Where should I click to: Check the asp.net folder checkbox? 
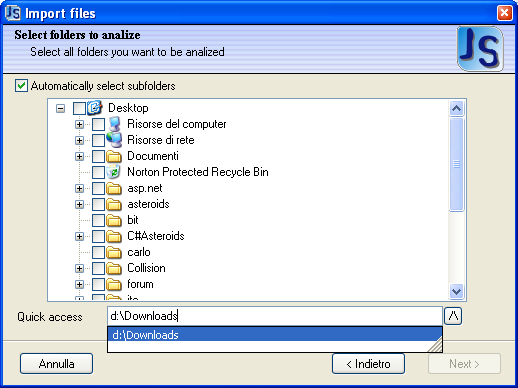tap(98, 188)
